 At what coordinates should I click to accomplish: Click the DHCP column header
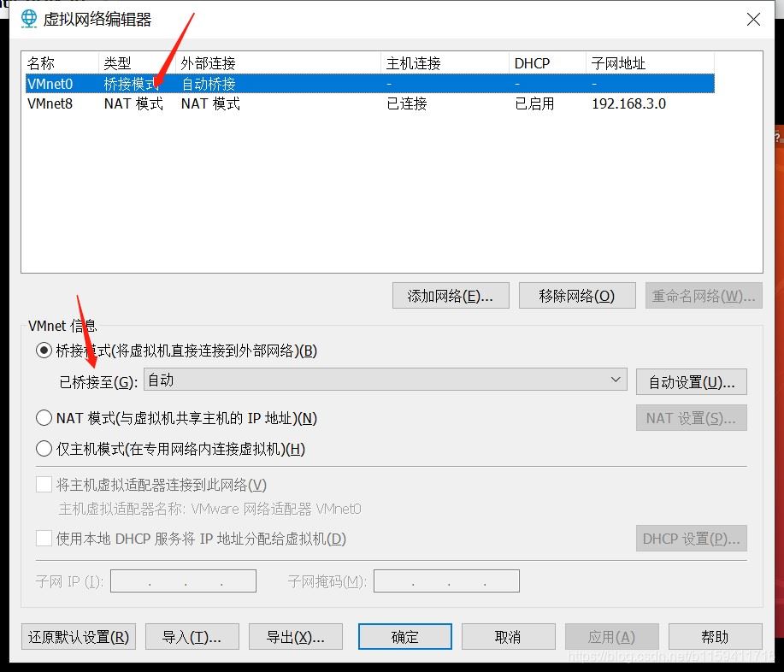pyautogui.click(x=547, y=63)
